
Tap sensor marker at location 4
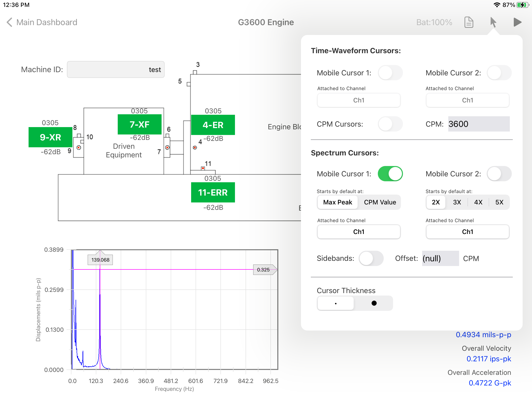pos(195,148)
